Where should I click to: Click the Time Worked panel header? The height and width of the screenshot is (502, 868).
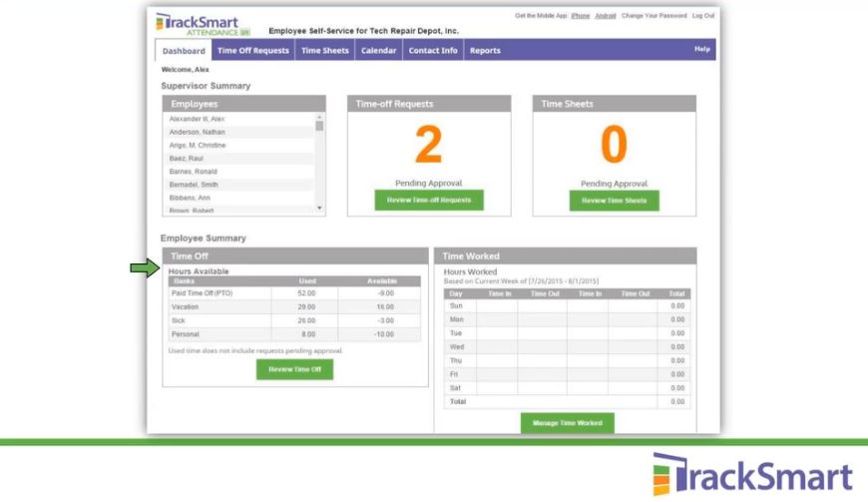click(x=565, y=256)
